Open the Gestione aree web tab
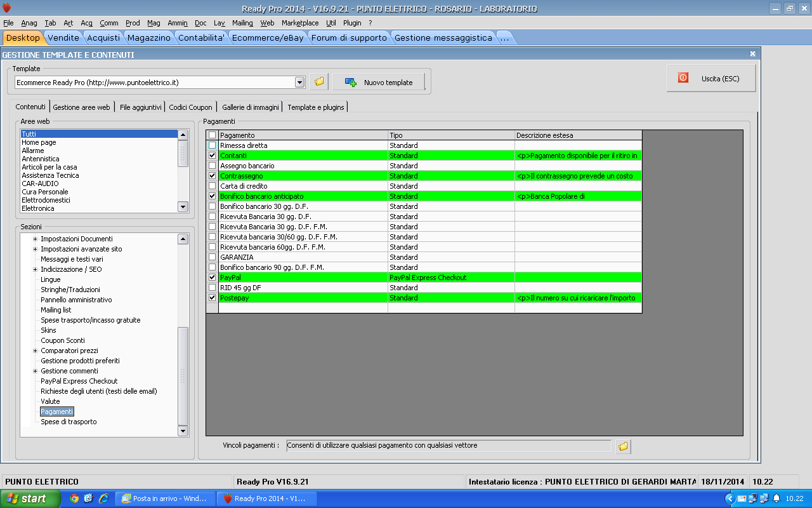This screenshot has height=508, width=812. tap(82, 107)
